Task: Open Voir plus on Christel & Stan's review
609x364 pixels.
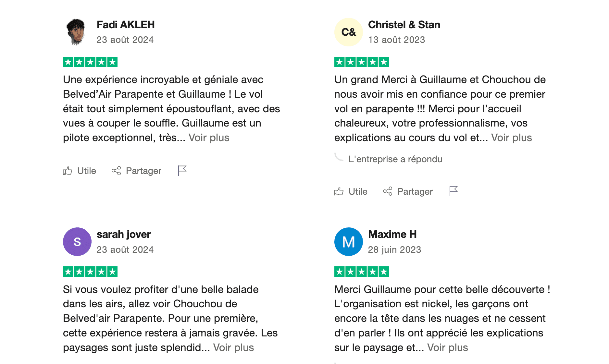Action: click(x=511, y=138)
